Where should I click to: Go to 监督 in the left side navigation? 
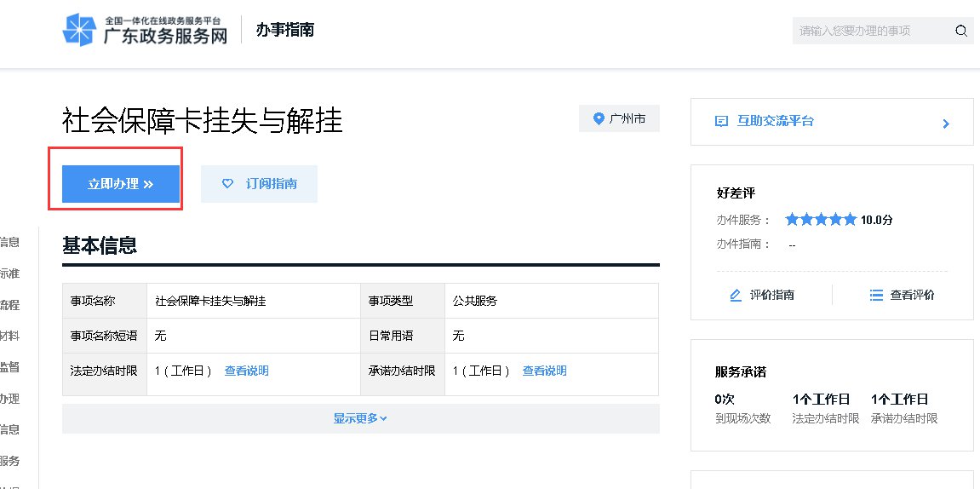pyautogui.click(x=9, y=367)
